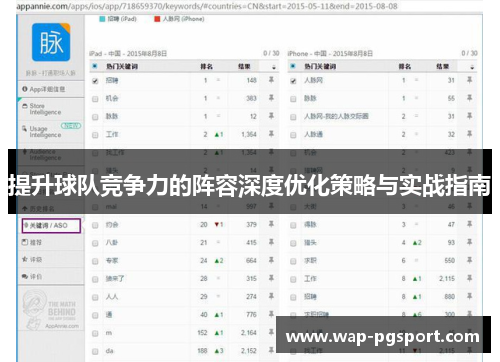The image size is (500, 362).
Task: Sort iPad table by 结果 column
Action: click(x=244, y=67)
